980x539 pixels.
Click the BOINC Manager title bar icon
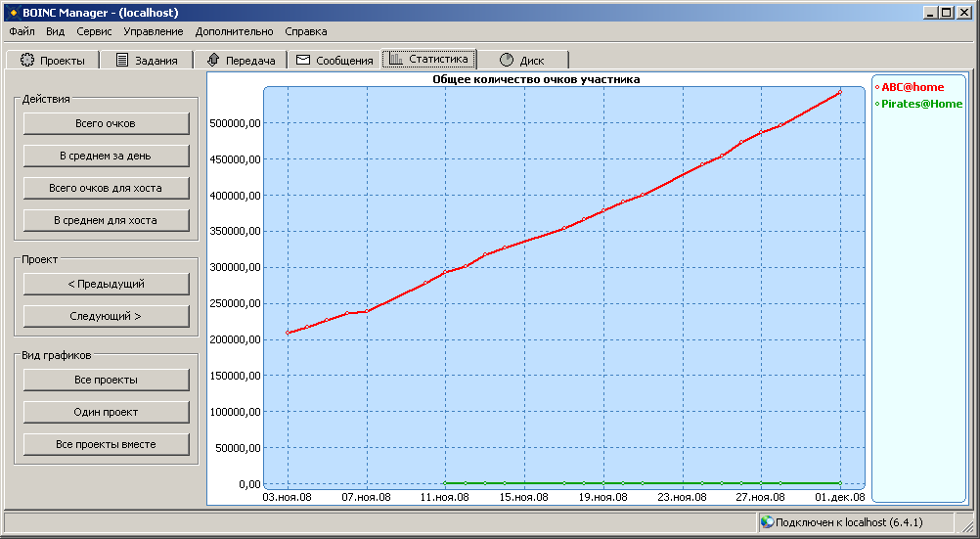click(13, 13)
